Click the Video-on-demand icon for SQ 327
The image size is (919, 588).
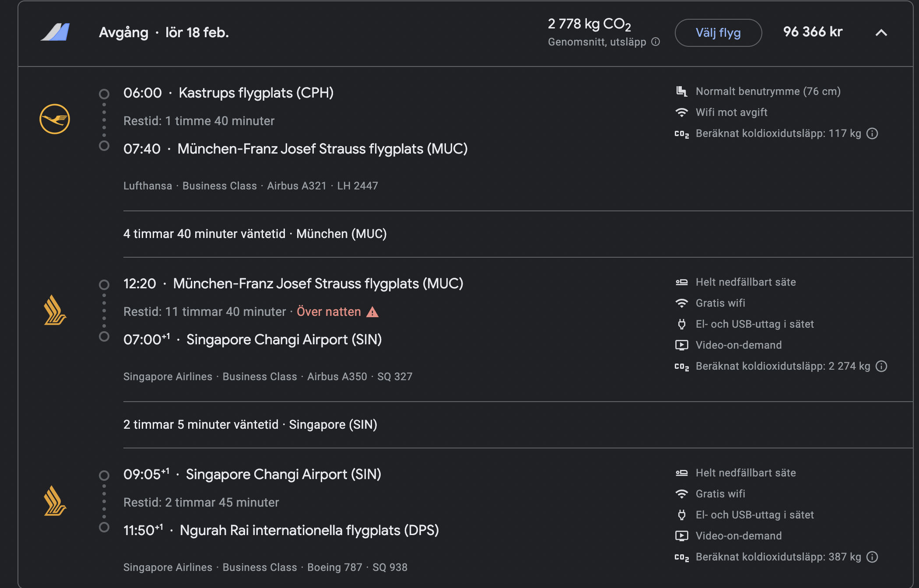point(681,345)
